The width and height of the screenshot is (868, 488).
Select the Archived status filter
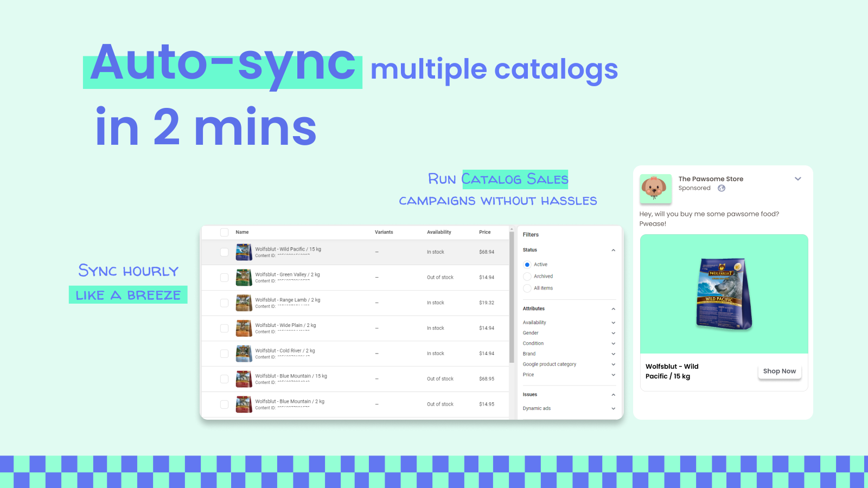527,276
